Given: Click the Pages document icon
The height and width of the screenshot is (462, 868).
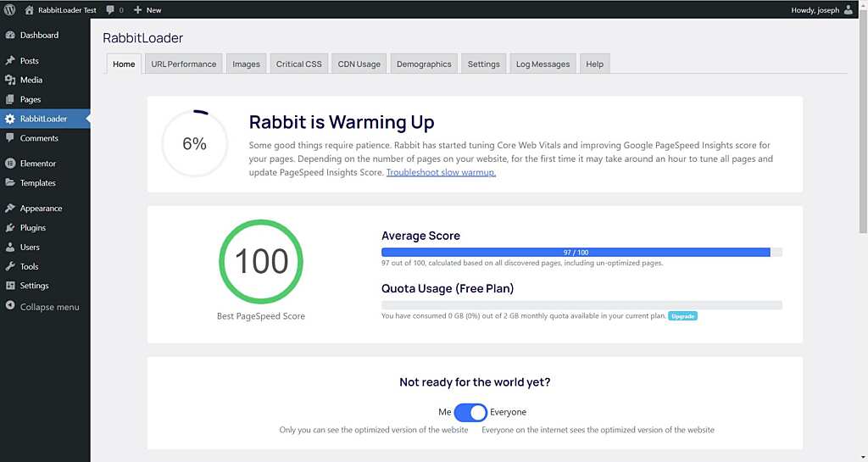Looking at the screenshot, I should click(x=10, y=99).
